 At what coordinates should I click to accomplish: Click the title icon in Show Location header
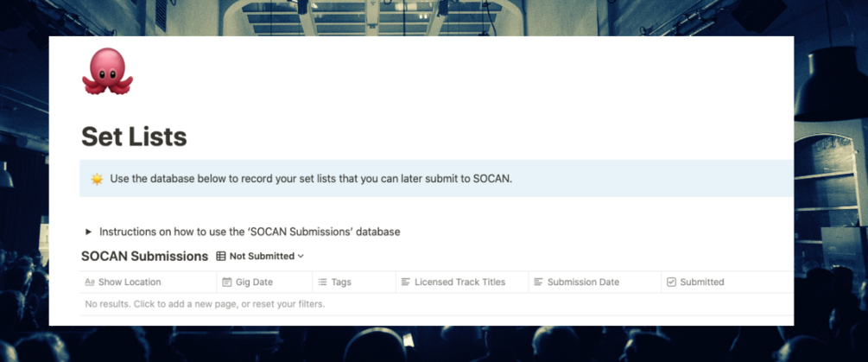click(x=90, y=283)
